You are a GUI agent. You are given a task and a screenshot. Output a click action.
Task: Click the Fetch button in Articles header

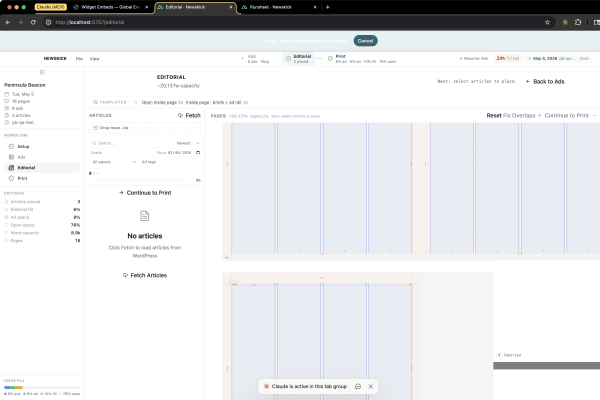pyautogui.click(x=189, y=115)
